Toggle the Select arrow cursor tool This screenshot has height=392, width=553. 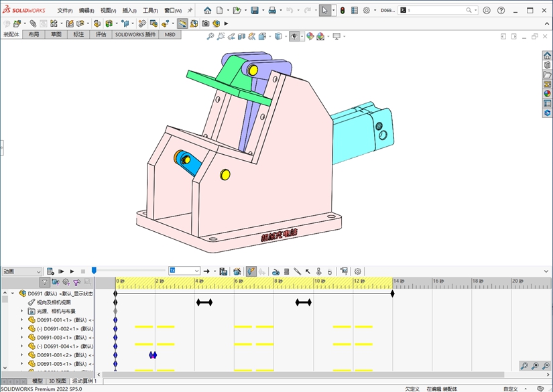(324, 11)
